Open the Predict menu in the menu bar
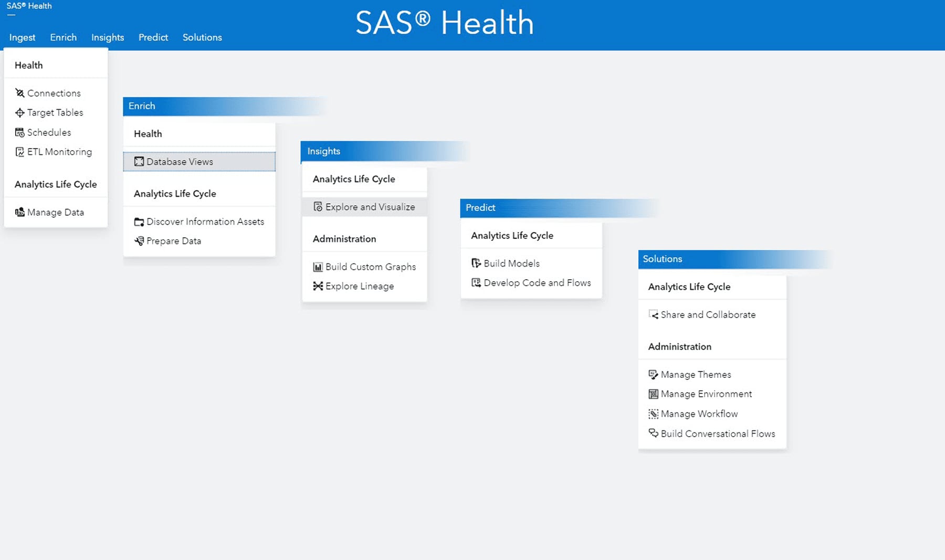 [153, 37]
